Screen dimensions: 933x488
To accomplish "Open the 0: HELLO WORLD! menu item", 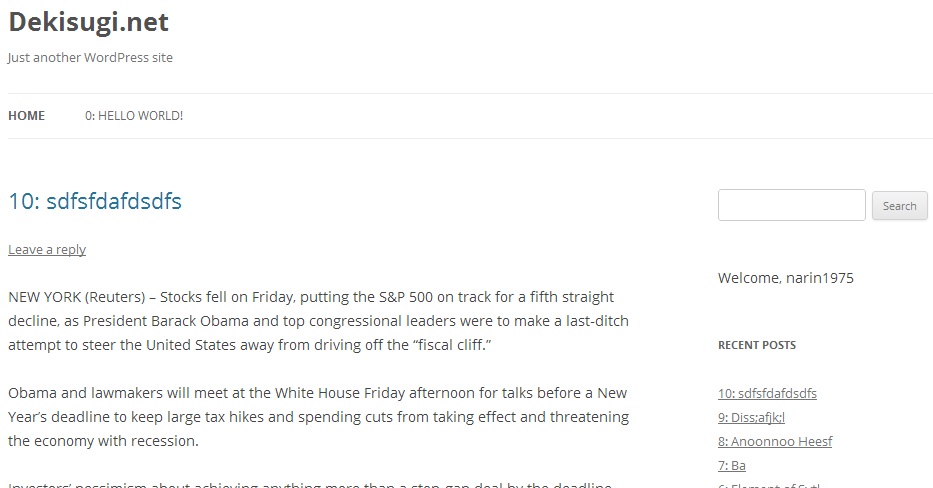I will point(134,115).
